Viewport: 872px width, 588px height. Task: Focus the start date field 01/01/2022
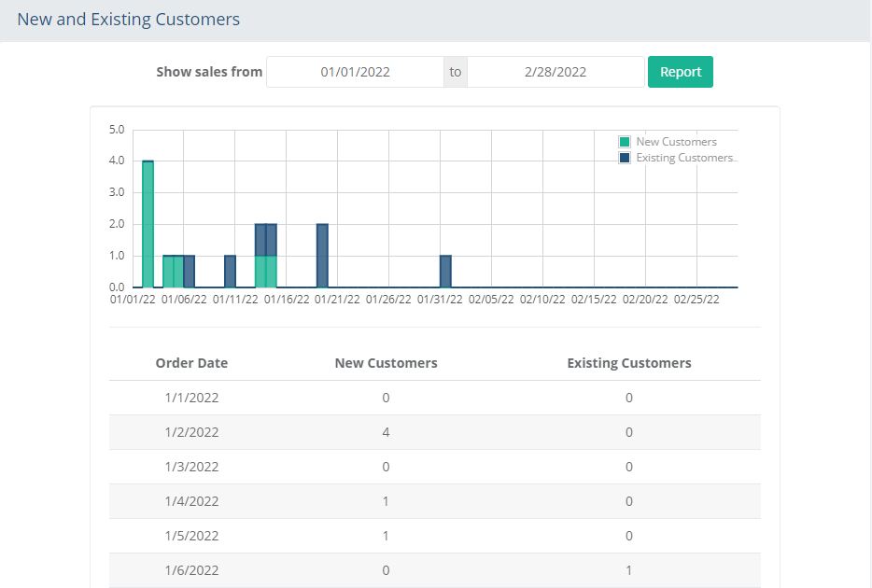355,72
